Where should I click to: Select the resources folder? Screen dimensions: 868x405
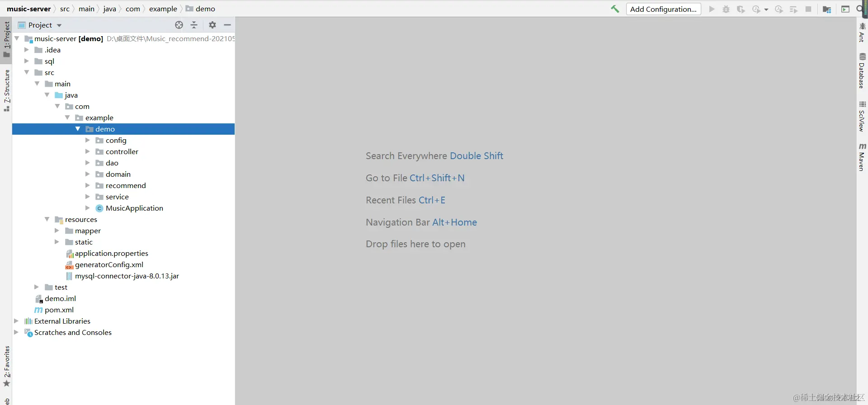point(81,219)
